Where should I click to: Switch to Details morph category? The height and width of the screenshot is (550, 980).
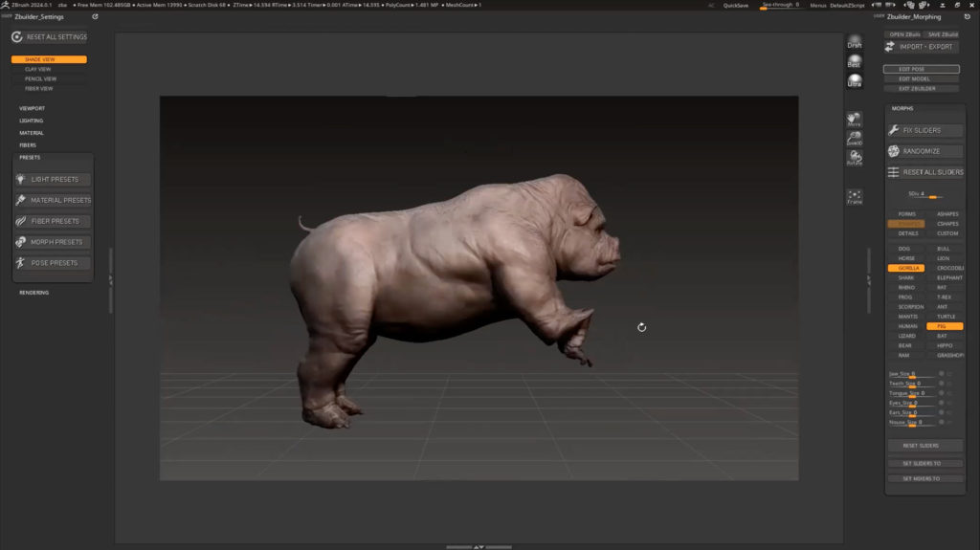pos(906,233)
